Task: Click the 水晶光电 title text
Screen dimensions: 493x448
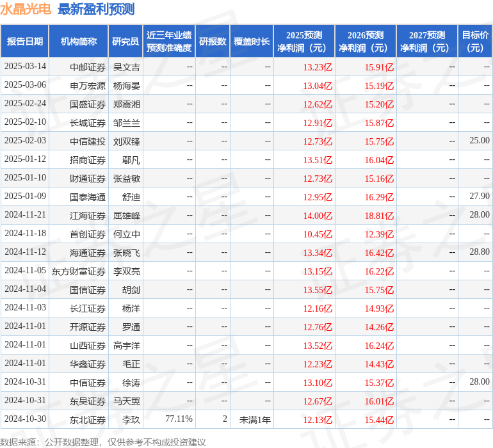Action: tap(26, 9)
